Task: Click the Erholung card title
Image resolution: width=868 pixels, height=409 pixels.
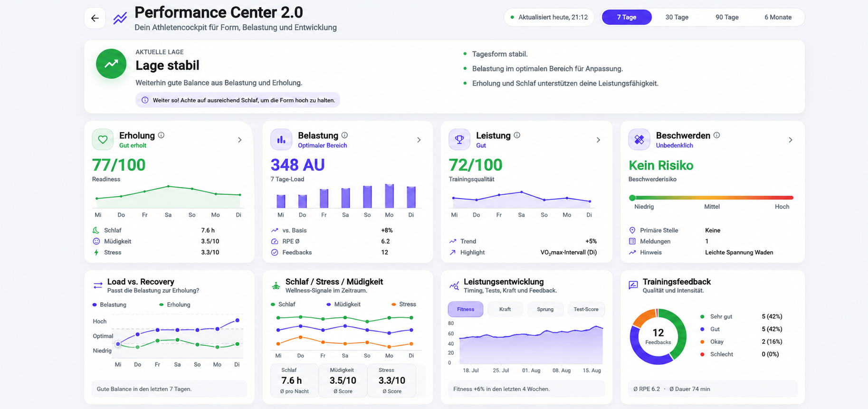Action: pos(137,135)
